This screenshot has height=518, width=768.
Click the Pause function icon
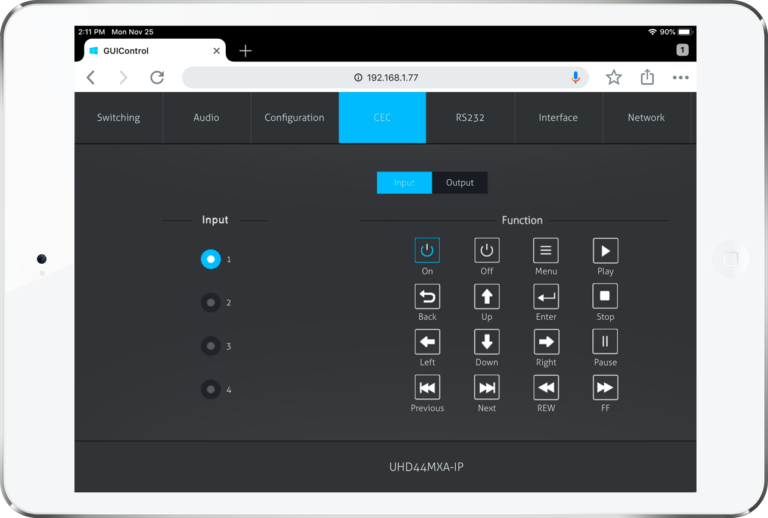click(605, 342)
